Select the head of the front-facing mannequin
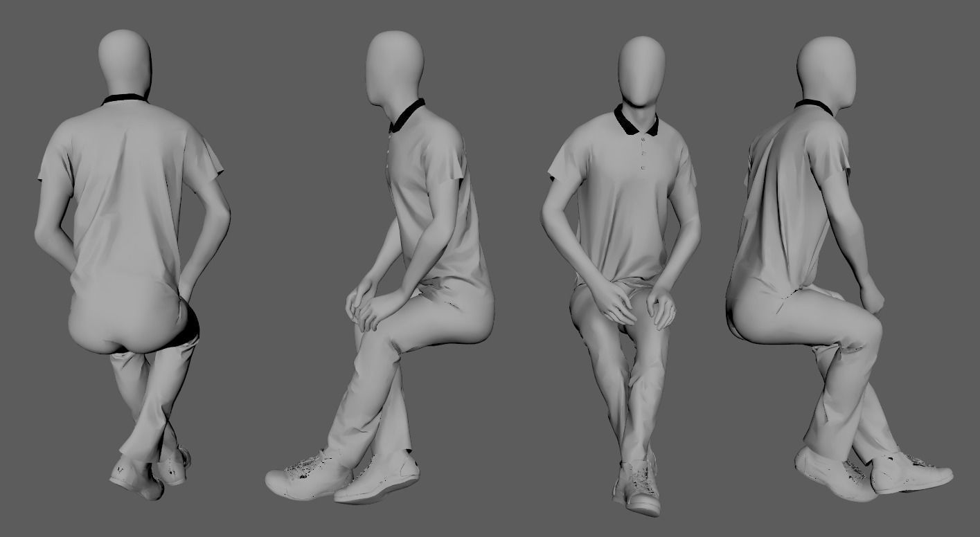This screenshot has width=980, height=537. click(x=641, y=72)
